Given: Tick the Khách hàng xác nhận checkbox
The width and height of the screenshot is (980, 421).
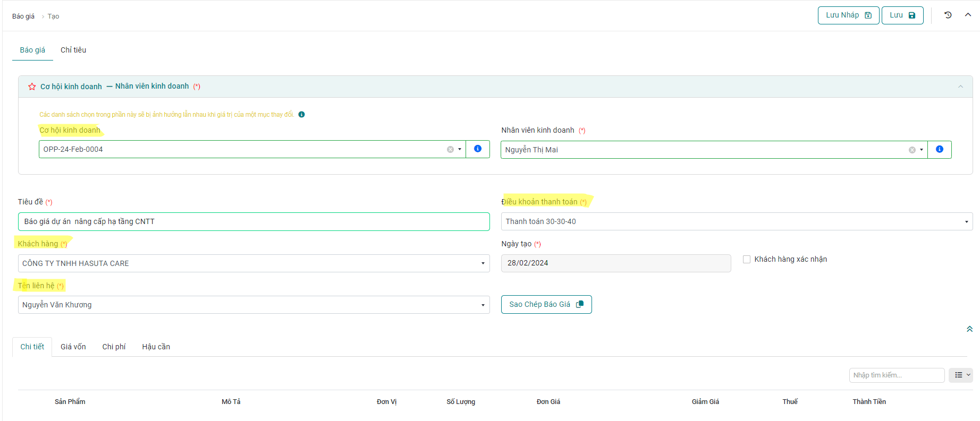Looking at the screenshot, I should point(747,260).
